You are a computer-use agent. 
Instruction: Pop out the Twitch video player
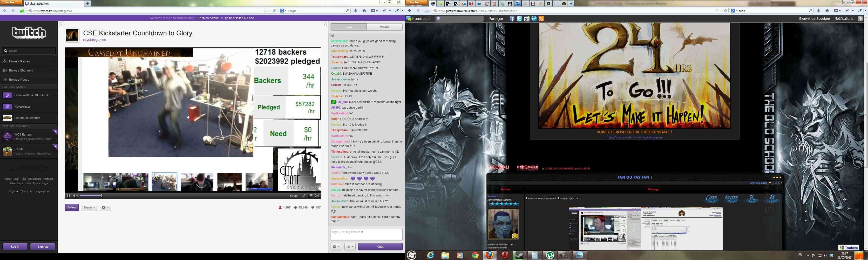310,196
